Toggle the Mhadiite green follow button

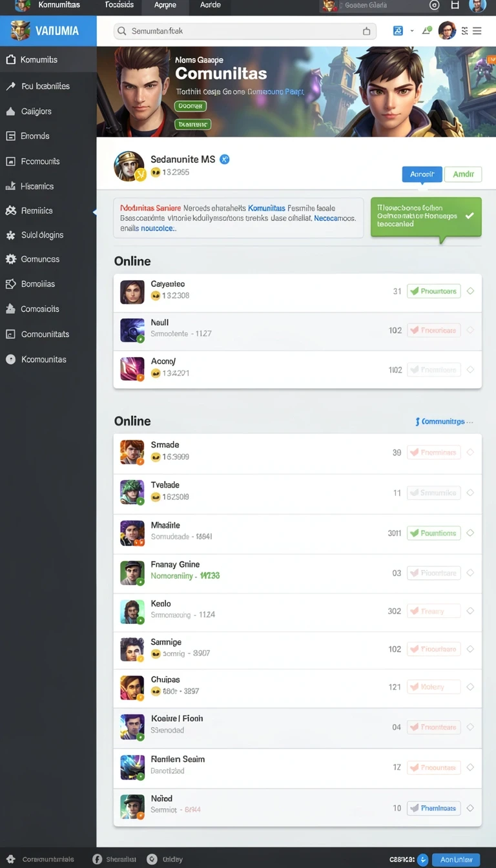(x=434, y=533)
